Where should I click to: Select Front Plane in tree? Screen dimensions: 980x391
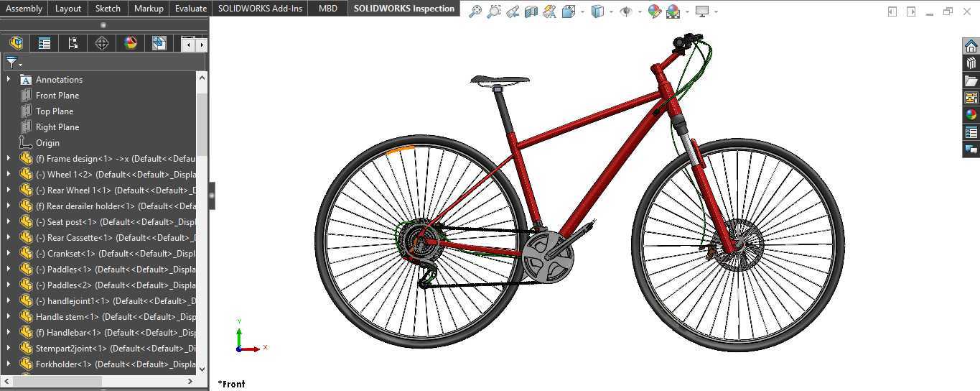coord(57,96)
